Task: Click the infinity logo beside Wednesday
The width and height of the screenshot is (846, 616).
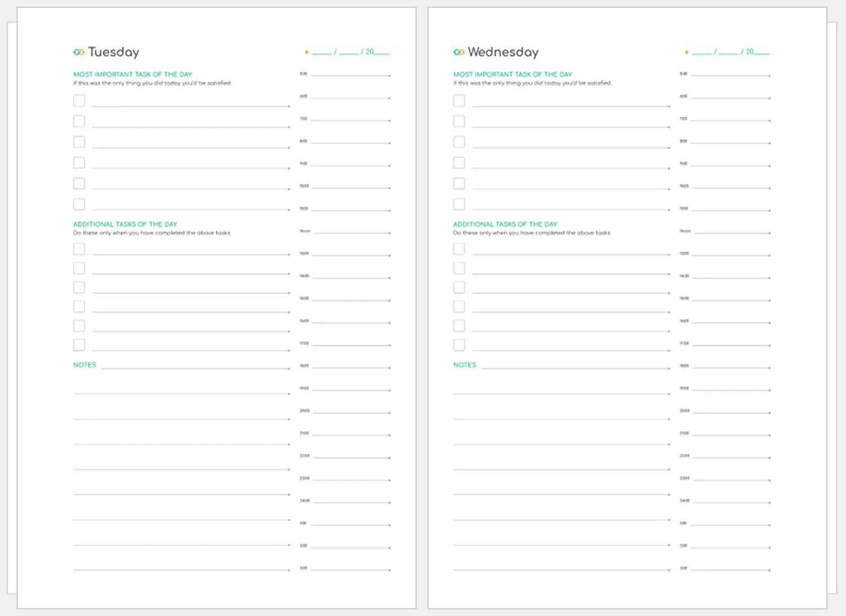Action: (x=459, y=52)
